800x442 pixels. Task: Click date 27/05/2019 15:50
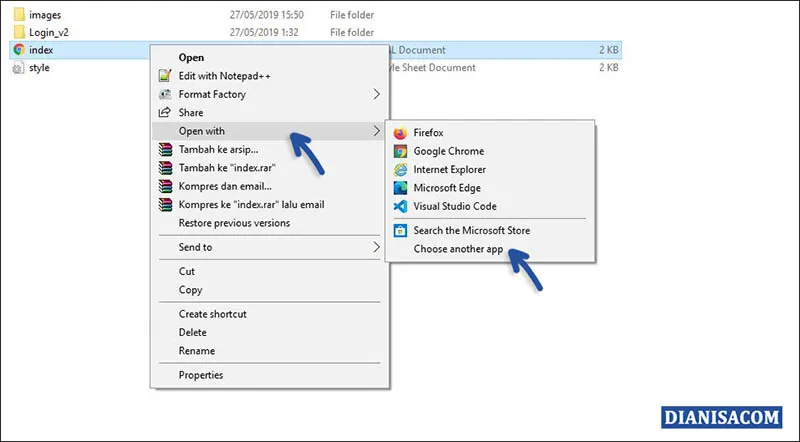(x=266, y=15)
